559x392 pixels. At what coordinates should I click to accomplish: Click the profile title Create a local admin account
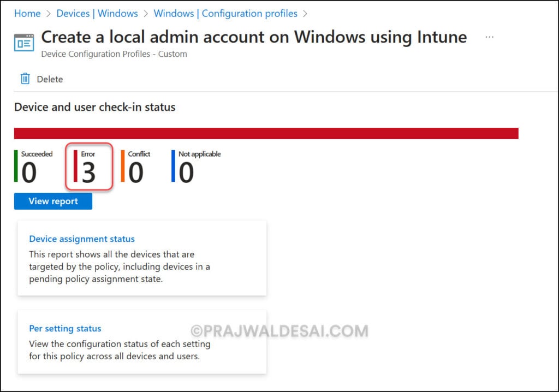point(254,37)
